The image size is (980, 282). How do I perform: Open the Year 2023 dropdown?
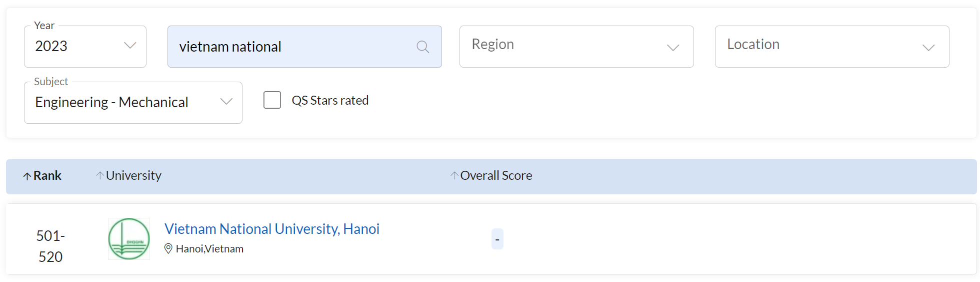coord(85,47)
